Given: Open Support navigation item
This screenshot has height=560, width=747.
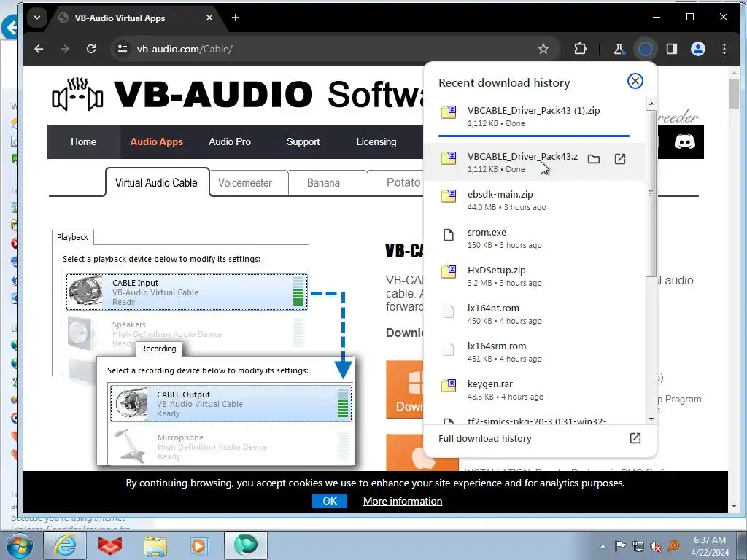Looking at the screenshot, I should [x=303, y=142].
